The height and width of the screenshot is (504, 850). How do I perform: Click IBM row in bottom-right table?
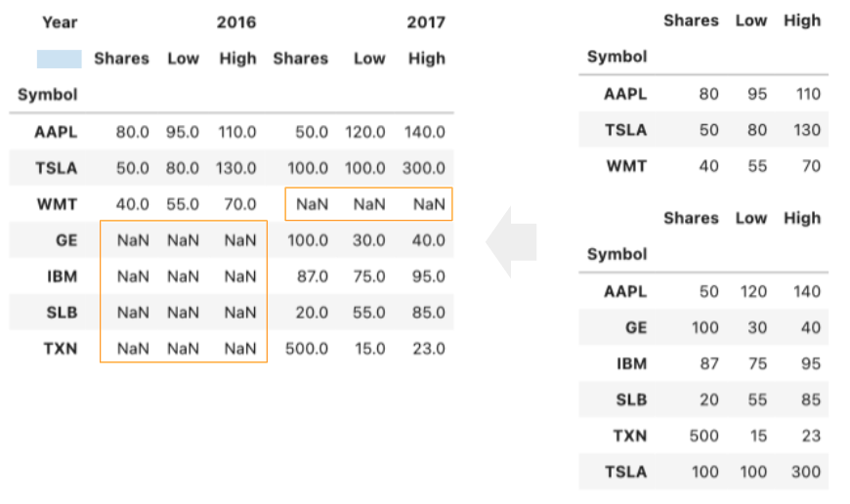click(631, 363)
